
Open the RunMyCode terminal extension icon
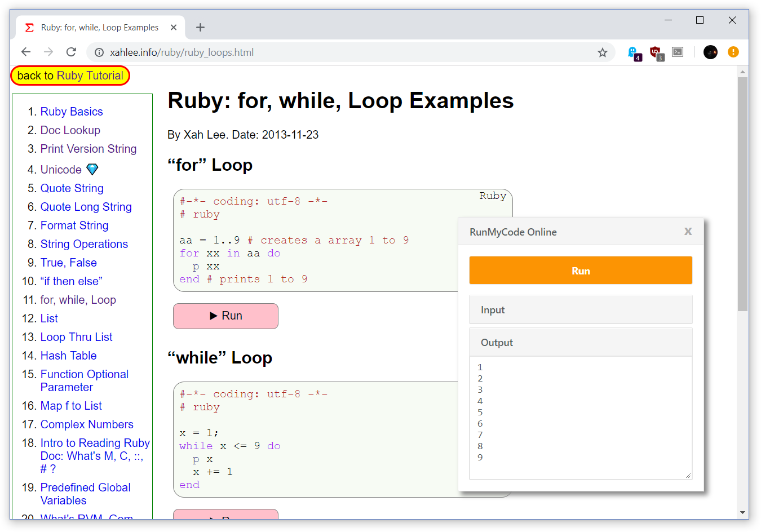(678, 52)
